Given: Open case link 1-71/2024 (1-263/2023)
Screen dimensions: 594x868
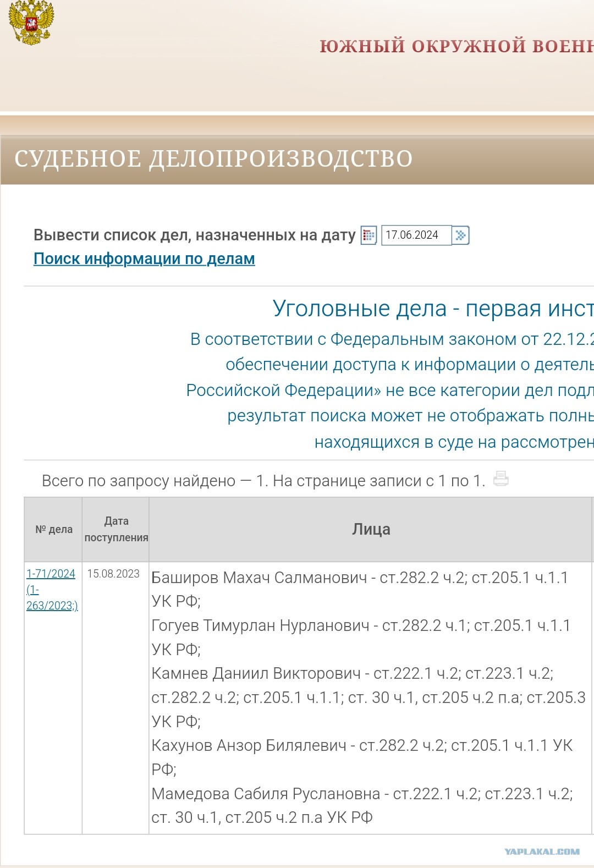Looking at the screenshot, I should [x=52, y=590].
